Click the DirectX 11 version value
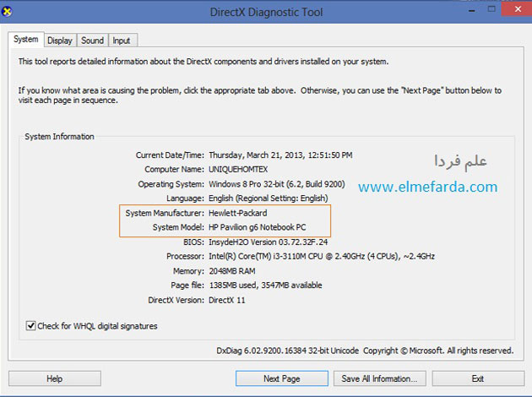532x397 pixels. point(230,299)
